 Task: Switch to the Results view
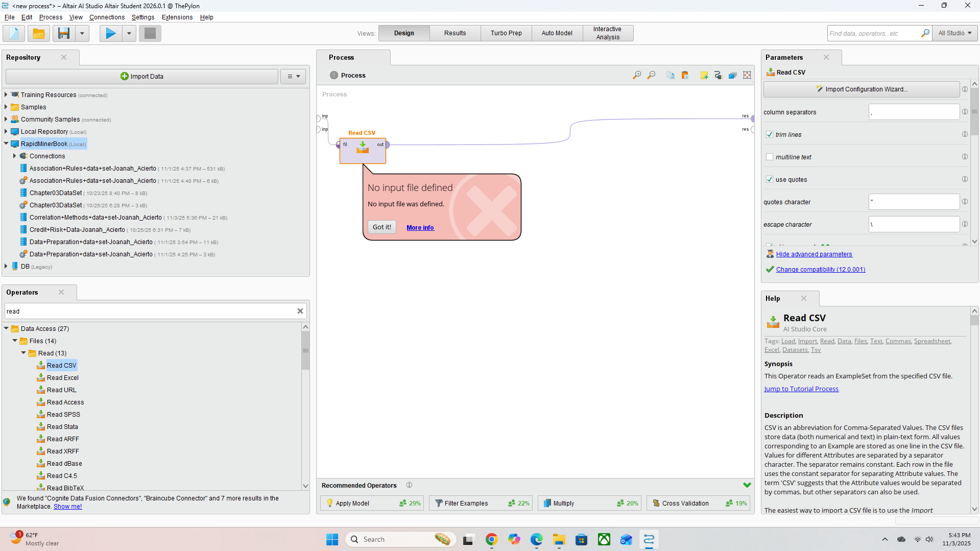(x=454, y=33)
